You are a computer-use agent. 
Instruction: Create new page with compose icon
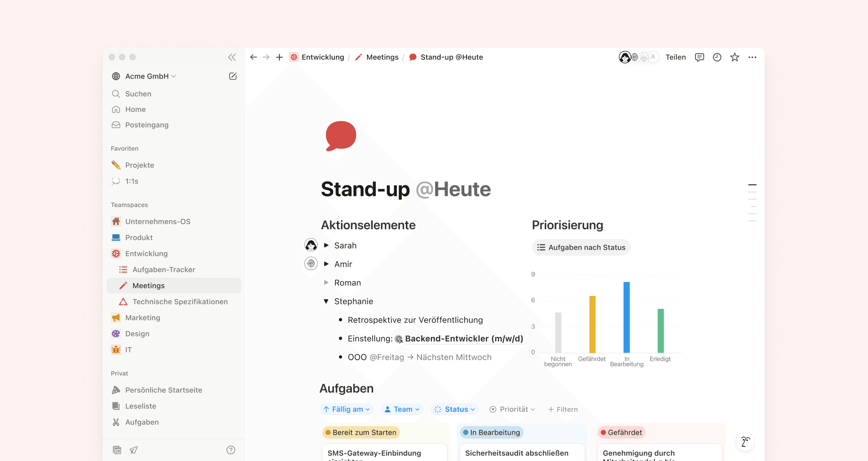click(x=233, y=76)
